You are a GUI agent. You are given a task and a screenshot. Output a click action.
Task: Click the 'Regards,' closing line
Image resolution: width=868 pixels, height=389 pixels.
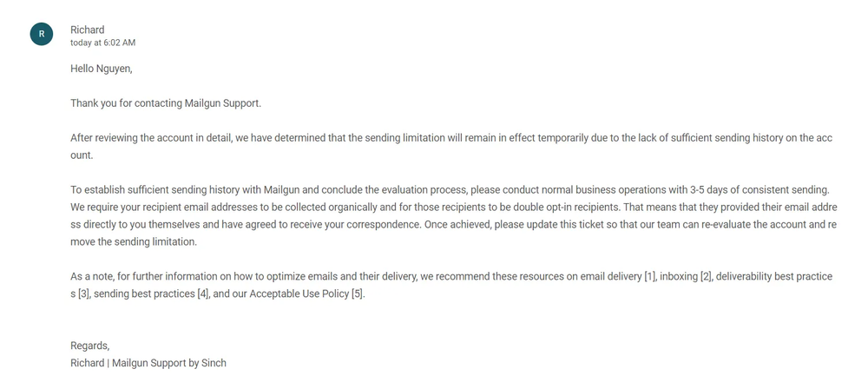(x=89, y=346)
